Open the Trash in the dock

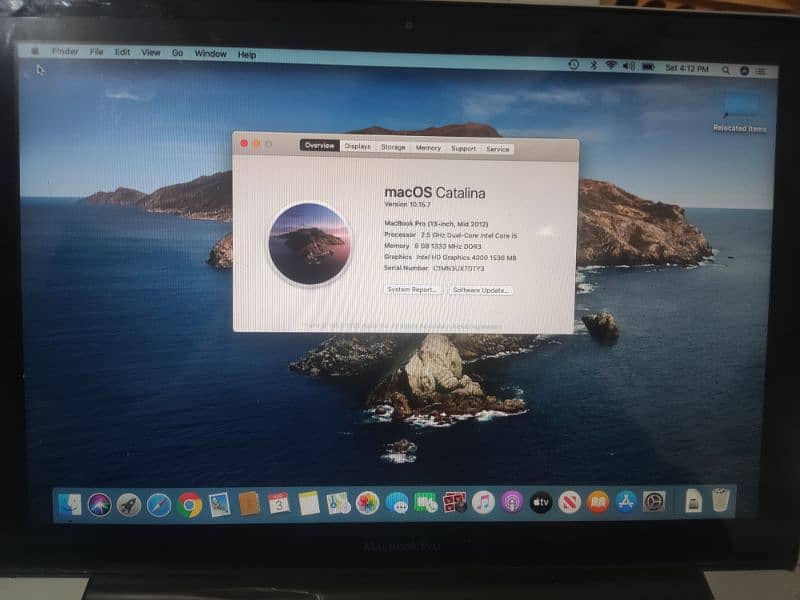point(720,501)
